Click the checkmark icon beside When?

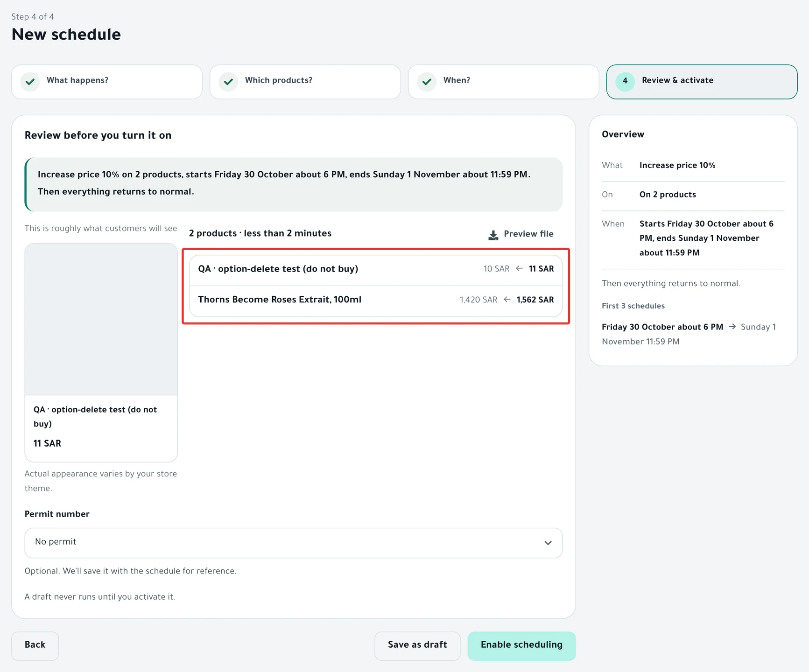point(427,82)
